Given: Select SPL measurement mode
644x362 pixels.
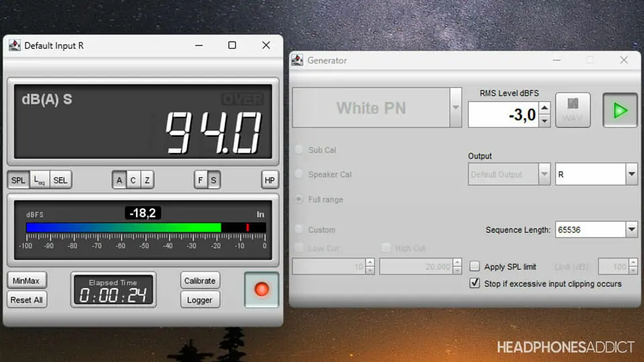Looking at the screenshot, I should coord(18,180).
